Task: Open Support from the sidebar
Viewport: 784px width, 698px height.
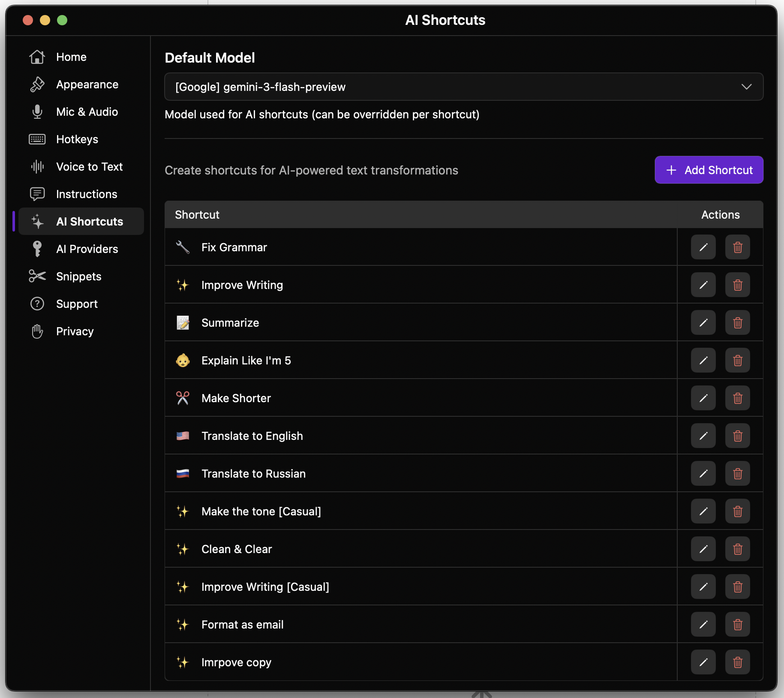Action: 77,304
